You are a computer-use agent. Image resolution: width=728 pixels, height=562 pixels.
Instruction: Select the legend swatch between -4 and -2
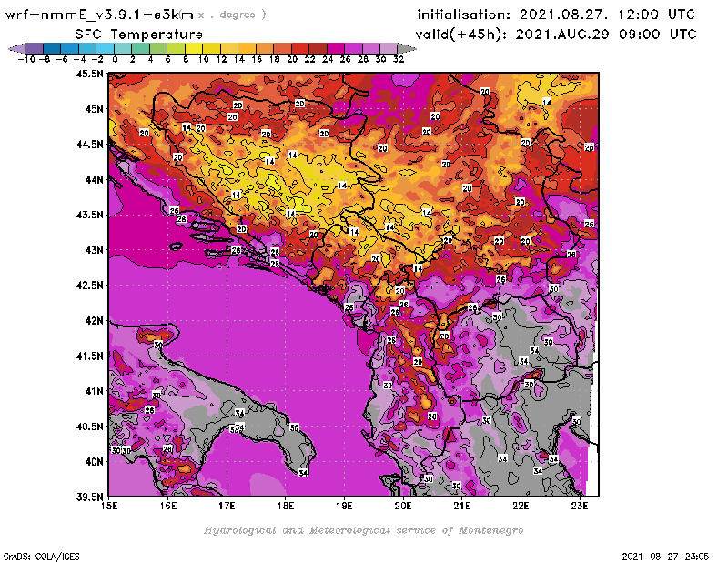[x=87, y=48]
